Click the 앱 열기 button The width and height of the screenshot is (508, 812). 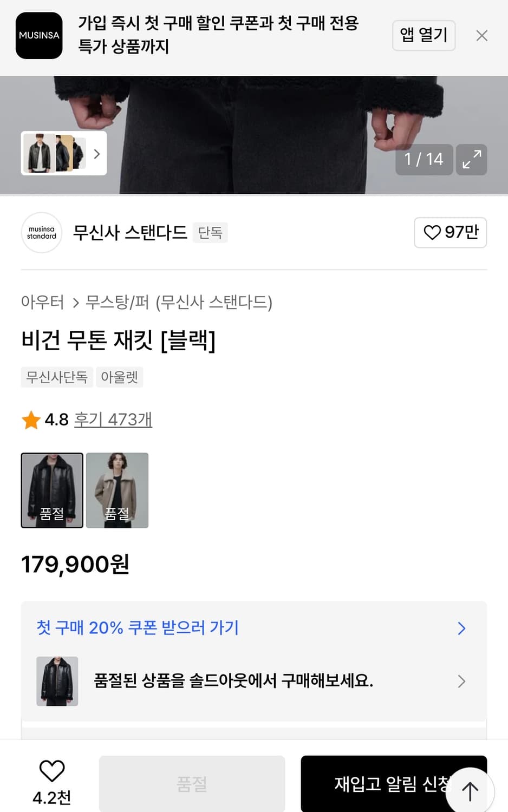click(424, 36)
